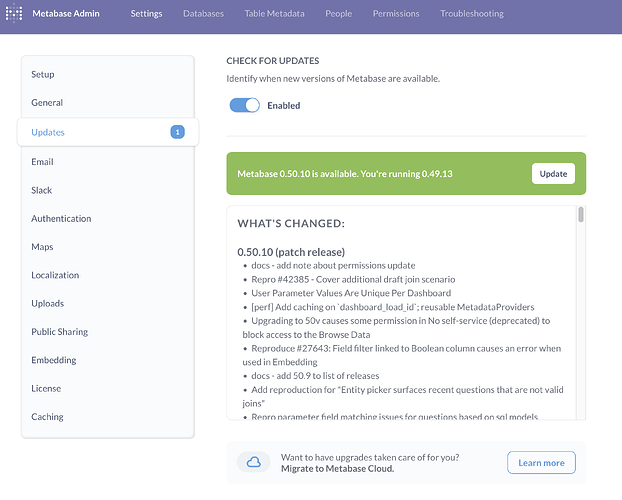
Task: Click the Metabase Admin title
Action: 66,13
